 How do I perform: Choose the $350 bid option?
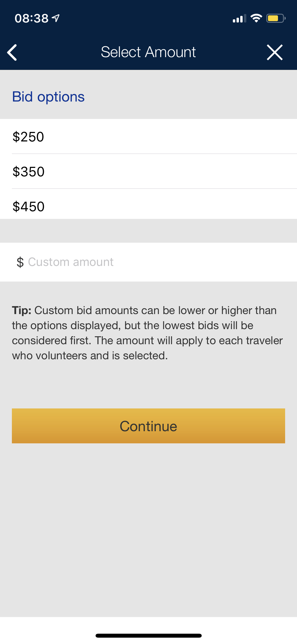click(x=148, y=171)
